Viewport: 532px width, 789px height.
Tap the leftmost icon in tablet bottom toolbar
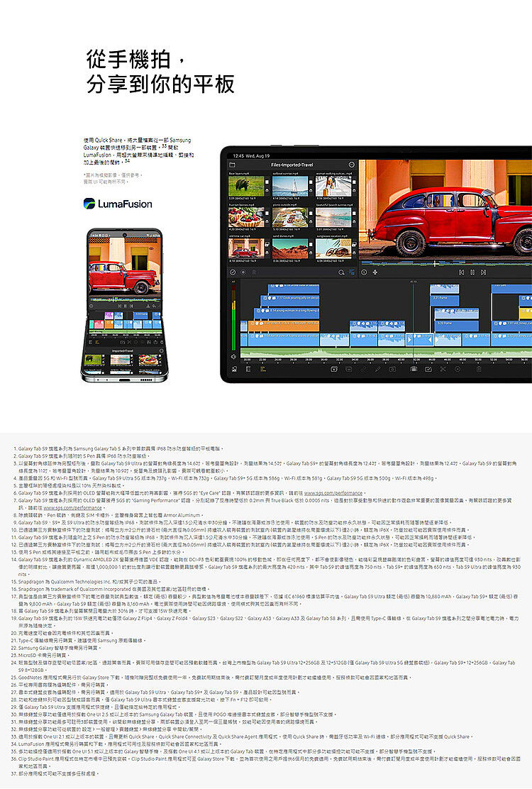tap(234, 369)
